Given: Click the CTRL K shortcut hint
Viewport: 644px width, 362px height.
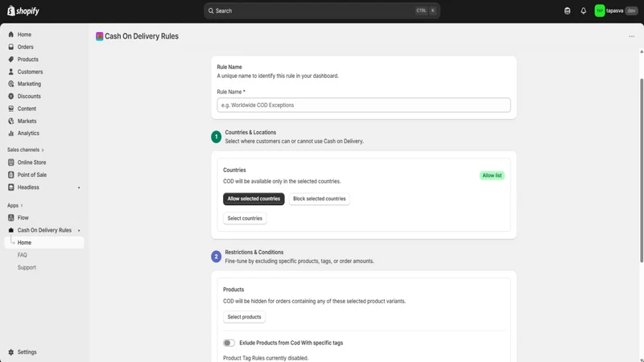Looking at the screenshot, I should click(x=426, y=10).
